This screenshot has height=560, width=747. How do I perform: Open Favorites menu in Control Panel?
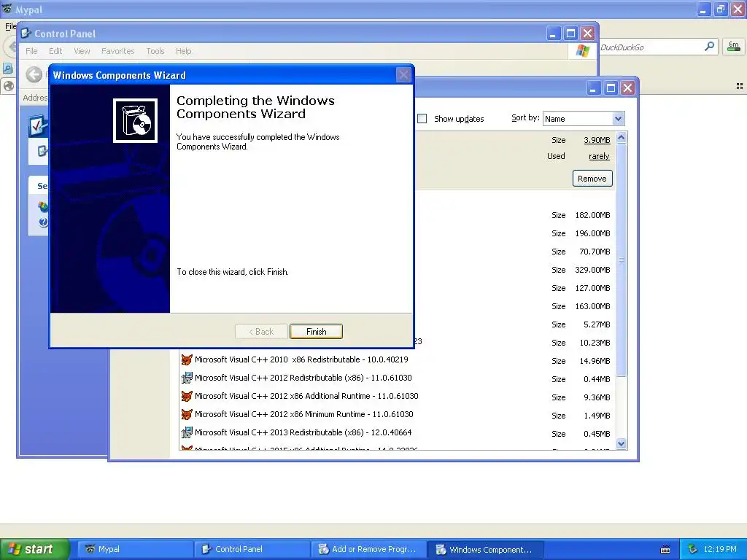tap(117, 51)
